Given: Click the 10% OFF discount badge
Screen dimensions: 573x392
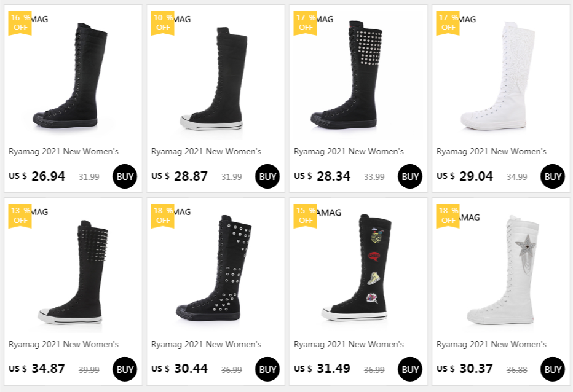Looking at the screenshot, I should (162, 23).
